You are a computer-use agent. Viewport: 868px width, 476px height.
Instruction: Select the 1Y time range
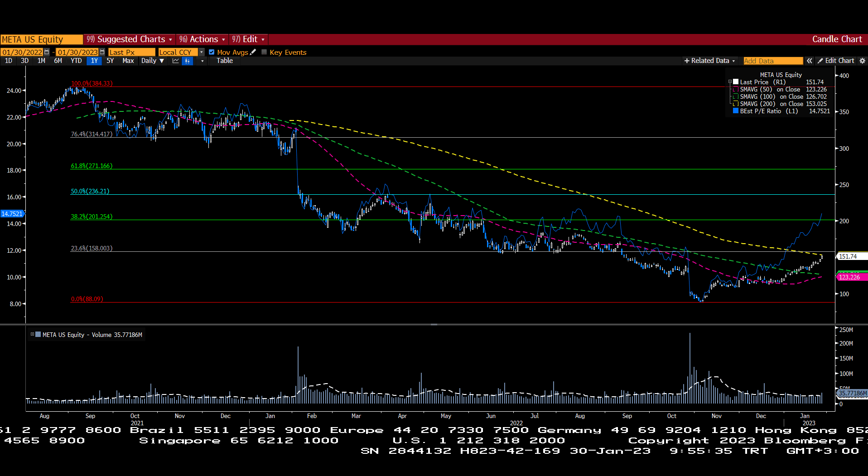(94, 61)
